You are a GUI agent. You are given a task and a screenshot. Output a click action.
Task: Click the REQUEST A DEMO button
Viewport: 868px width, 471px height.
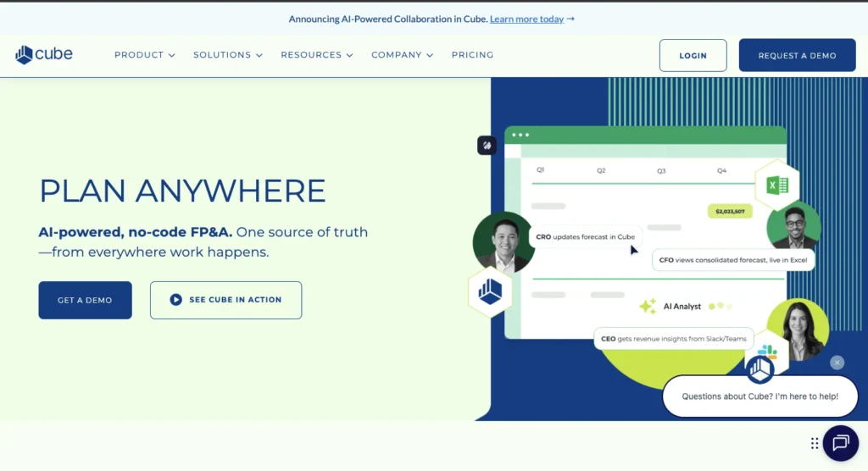click(797, 55)
